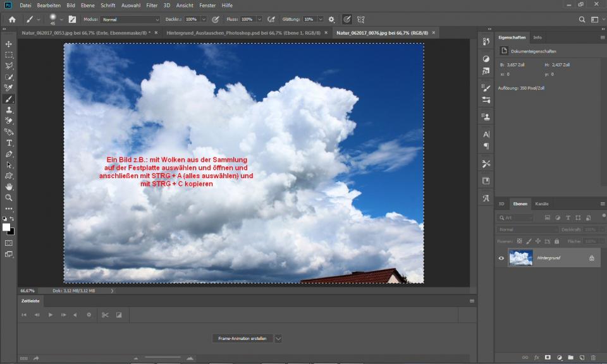The height and width of the screenshot is (364, 607).
Task: Select the Rectangular Marquee tool
Action: coord(9,55)
